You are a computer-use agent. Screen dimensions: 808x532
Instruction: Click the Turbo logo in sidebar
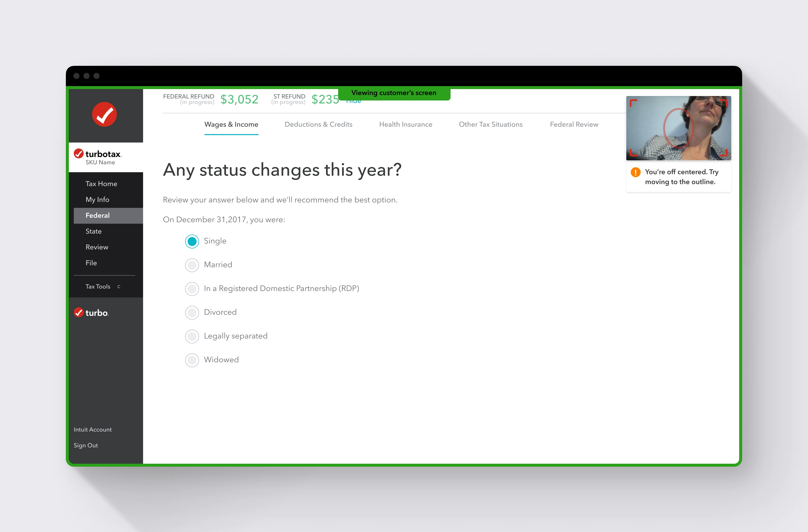(x=91, y=313)
